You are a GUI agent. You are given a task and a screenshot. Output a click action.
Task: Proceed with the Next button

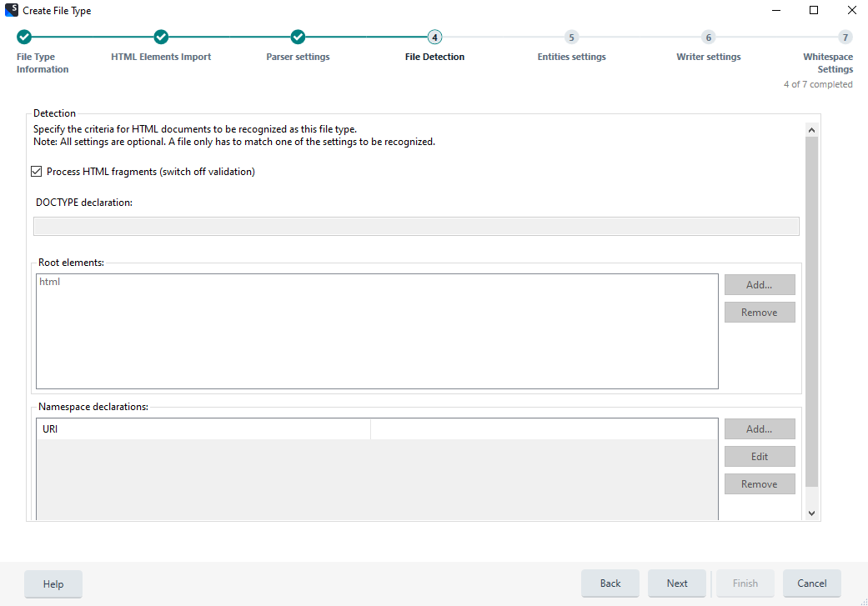[x=676, y=583]
